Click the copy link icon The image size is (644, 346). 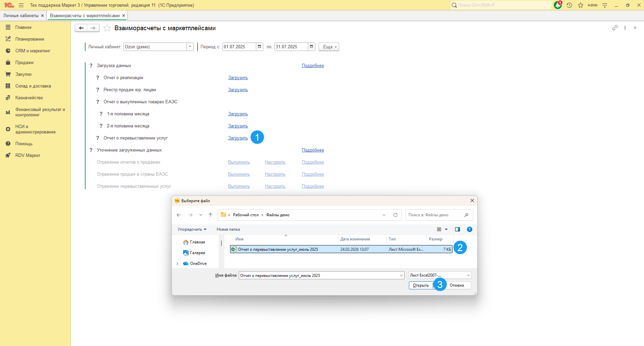click(x=615, y=28)
